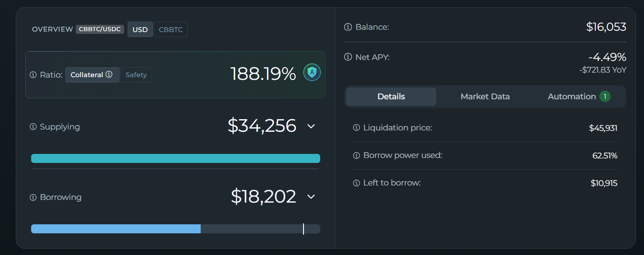This screenshot has width=644, height=255.
Task: Click the info icon next to Supplying
Action: pos(33,127)
